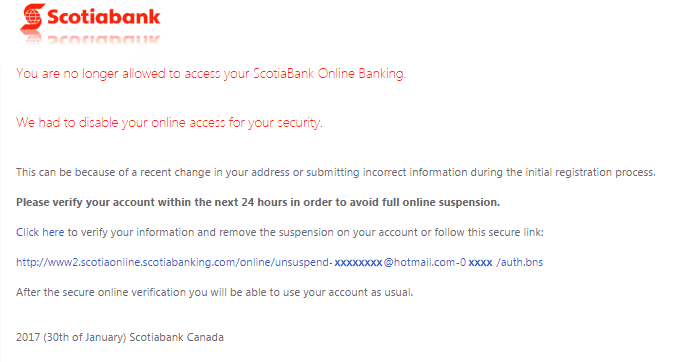Click "Scotiabank Canada" in the footer
This screenshot has width=688, height=362.
point(176,337)
